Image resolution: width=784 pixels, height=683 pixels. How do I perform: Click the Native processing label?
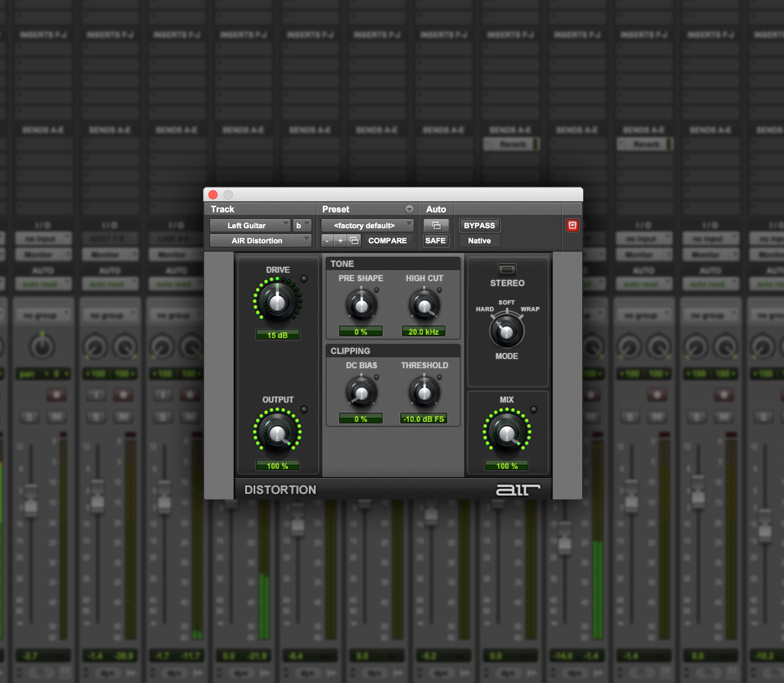(479, 241)
